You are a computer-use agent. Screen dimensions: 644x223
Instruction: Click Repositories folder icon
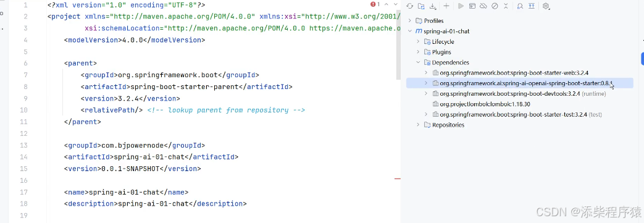[427, 125]
